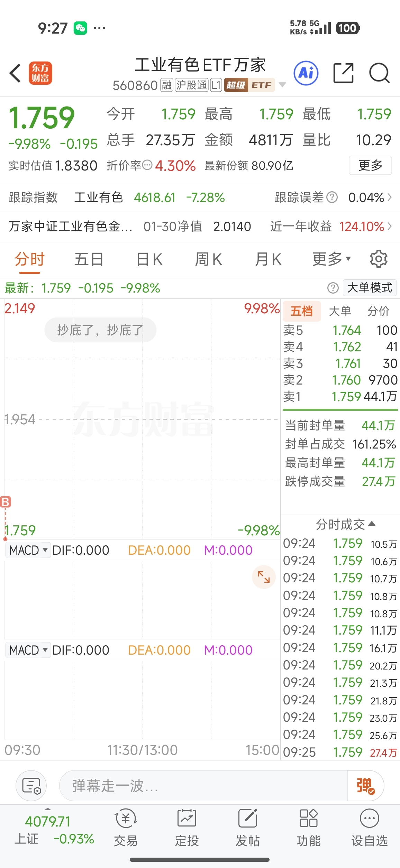Viewport: 400px width, 868px height.
Task: Tap the 折价率 info icon
Action: (x=147, y=165)
